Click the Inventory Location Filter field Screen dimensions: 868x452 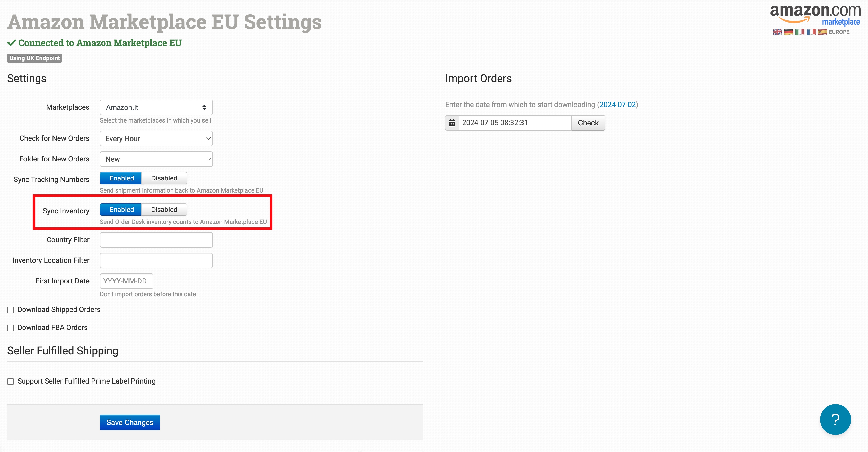[156, 260]
